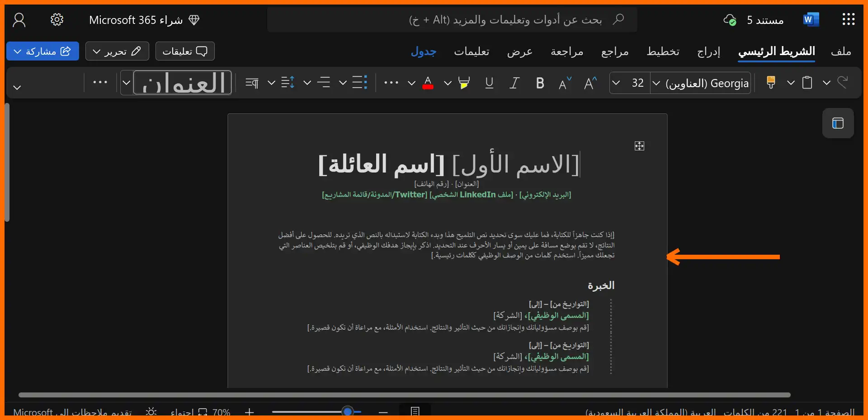Open more ribbon options next to styles

coord(100,82)
